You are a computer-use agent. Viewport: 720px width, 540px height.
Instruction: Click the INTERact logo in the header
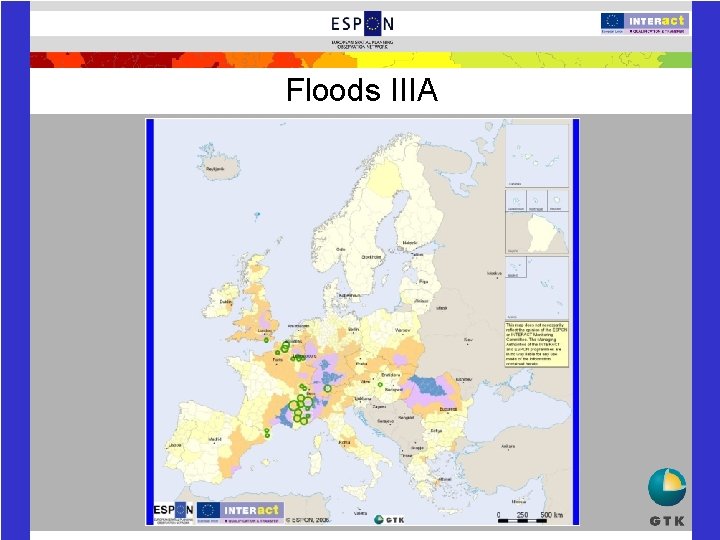pos(645,23)
